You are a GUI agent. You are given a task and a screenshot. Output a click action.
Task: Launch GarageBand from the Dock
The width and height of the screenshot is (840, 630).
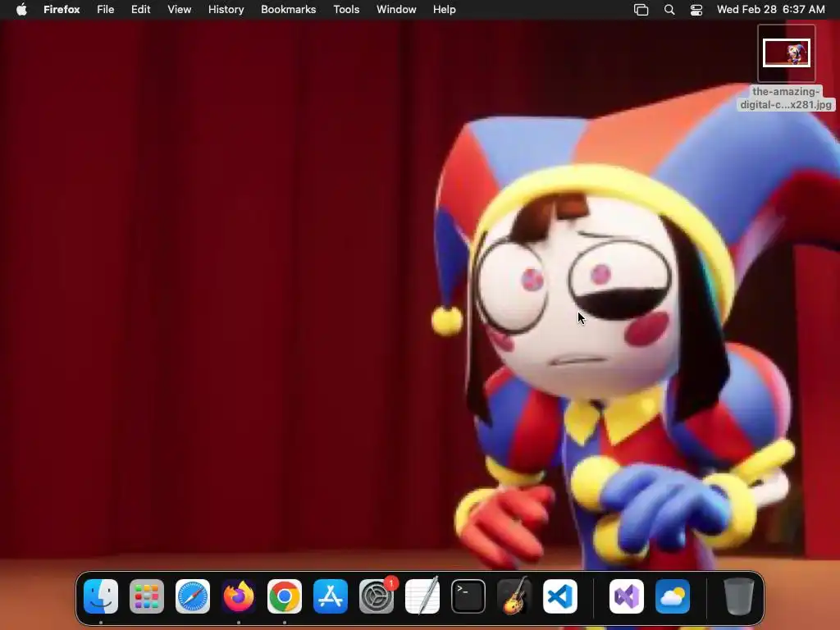coord(514,596)
